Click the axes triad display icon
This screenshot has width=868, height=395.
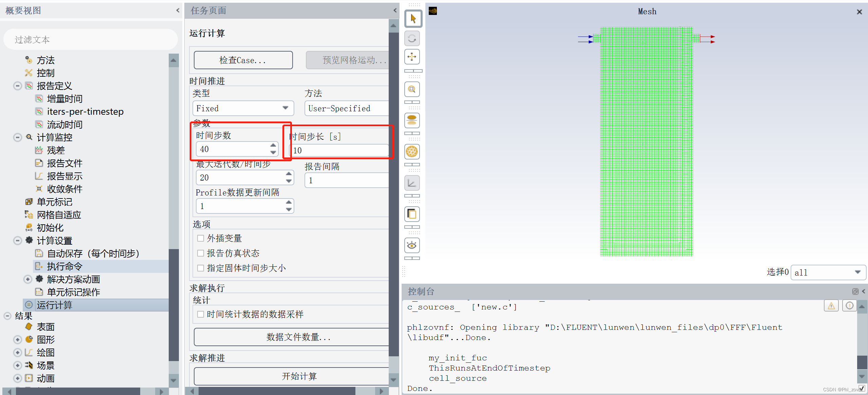[x=412, y=183]
